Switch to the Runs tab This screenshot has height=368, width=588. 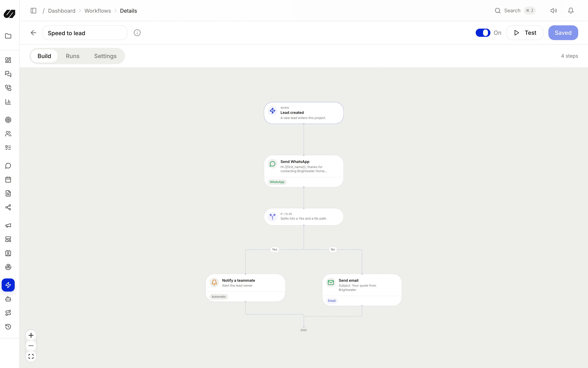73,56
